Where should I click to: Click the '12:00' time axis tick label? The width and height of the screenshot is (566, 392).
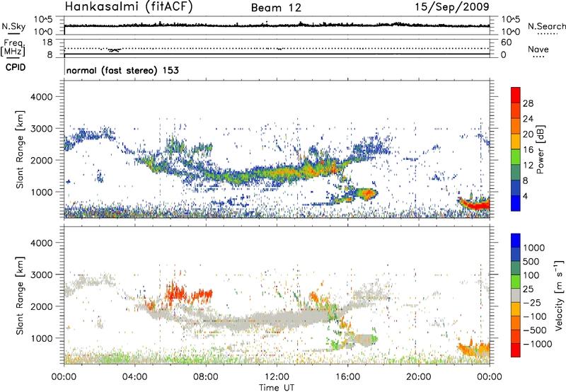pos(277,377)
